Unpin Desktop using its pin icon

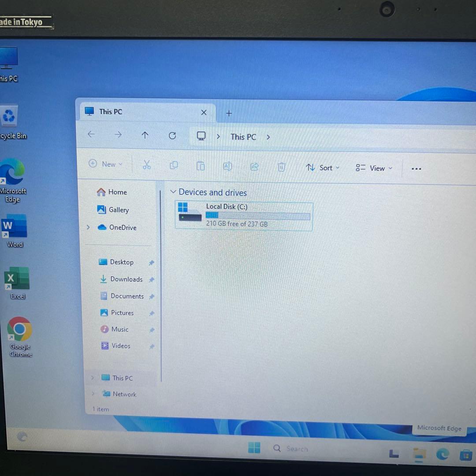[x=151, y=262]
